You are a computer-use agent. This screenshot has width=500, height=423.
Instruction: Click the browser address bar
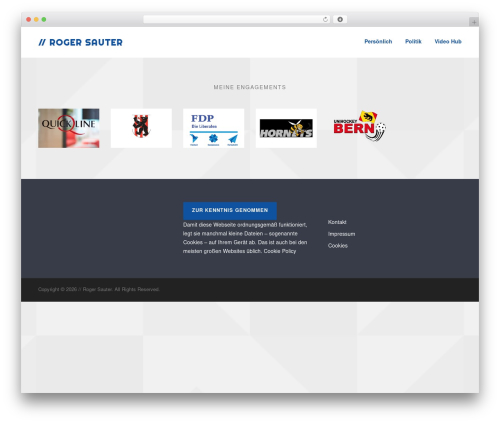pos(237,19)
